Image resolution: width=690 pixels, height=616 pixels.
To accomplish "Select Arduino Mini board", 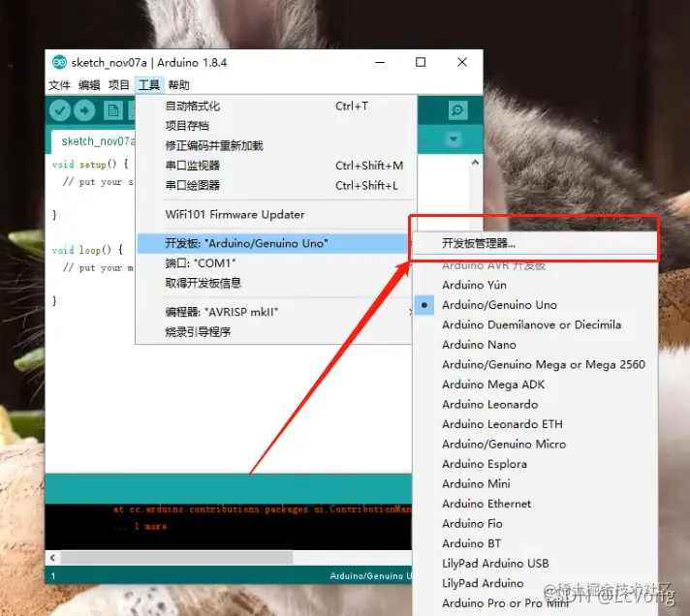I will pos(535,483).
